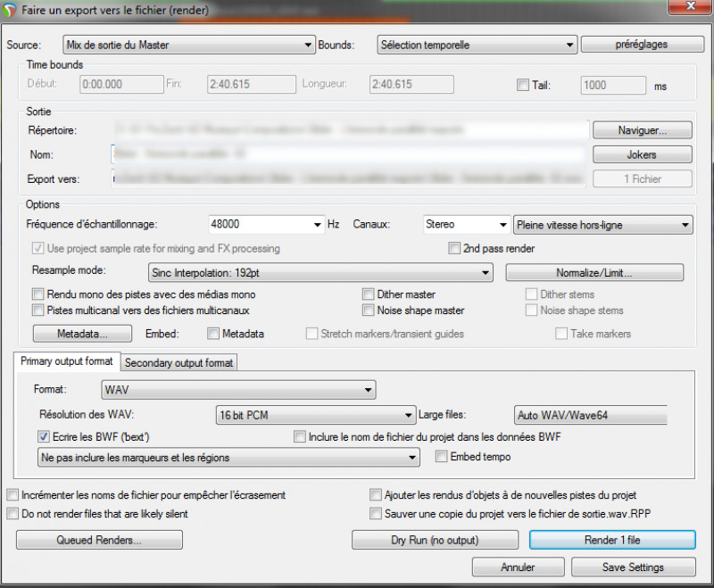
Task: Click the Render 1 file button
Action: click(611, 540)
